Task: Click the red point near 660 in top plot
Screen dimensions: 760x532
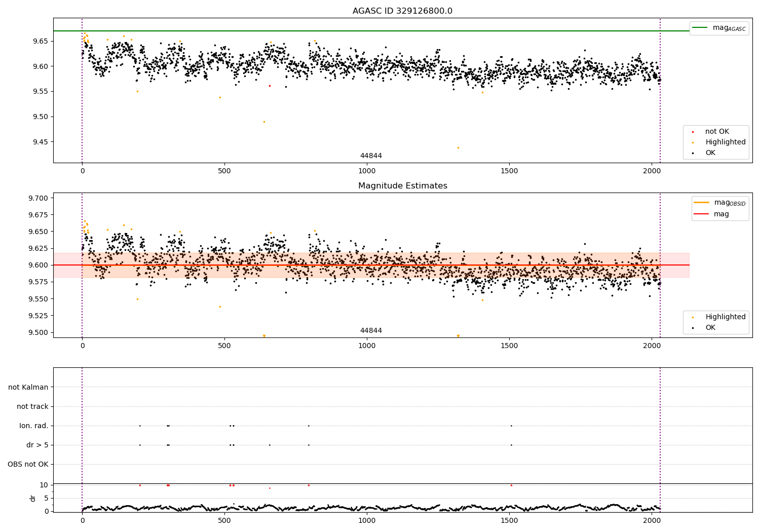Action: pyautogui.click(x=270, y=86)
